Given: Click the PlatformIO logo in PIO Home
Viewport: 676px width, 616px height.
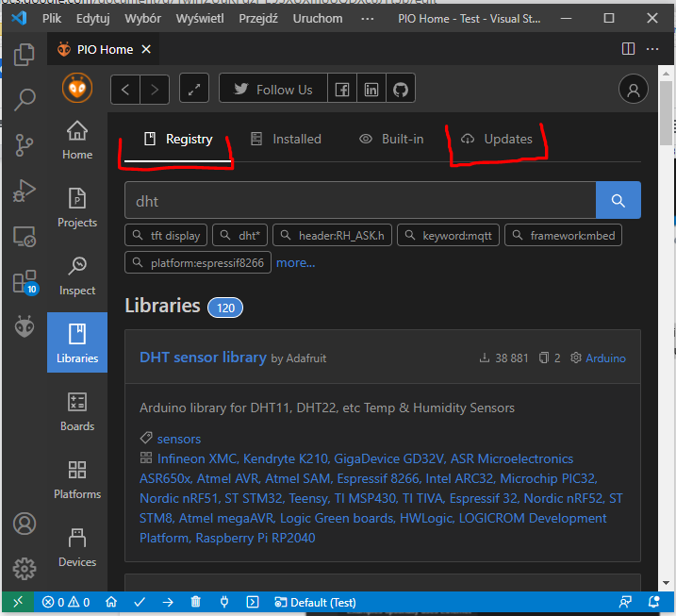Looking at the screenshot, I should 77,88.
